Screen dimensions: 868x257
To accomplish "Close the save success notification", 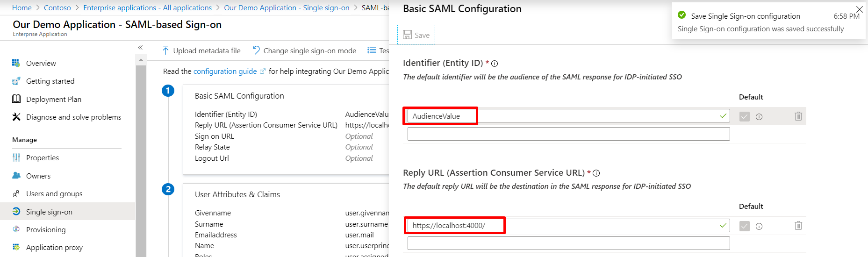I will [859, 9].
